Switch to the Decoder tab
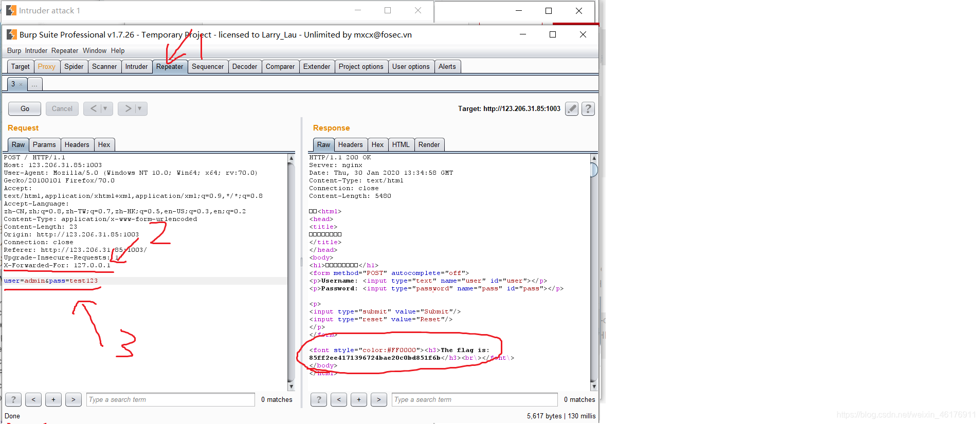Viewport: 980px width, 424px height. [x=245, y=66]
